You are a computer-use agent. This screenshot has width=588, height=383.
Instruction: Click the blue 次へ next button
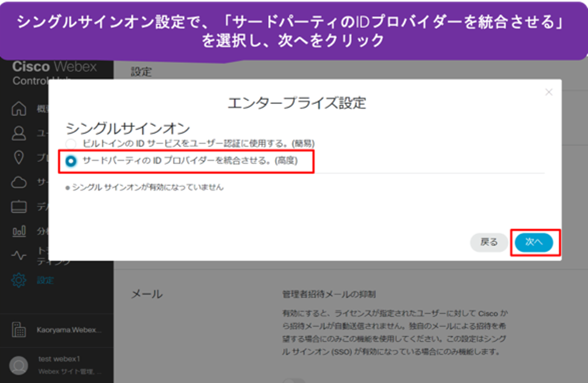(x=534, y=242)
